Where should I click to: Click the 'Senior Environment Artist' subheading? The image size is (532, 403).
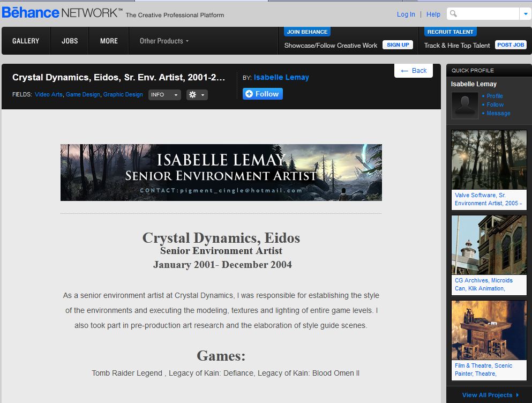(221, 251)
